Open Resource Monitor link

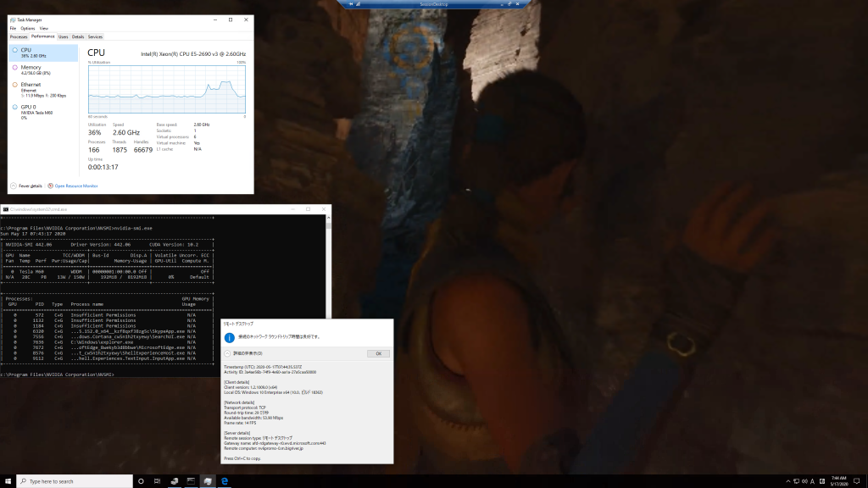[76, 186]
